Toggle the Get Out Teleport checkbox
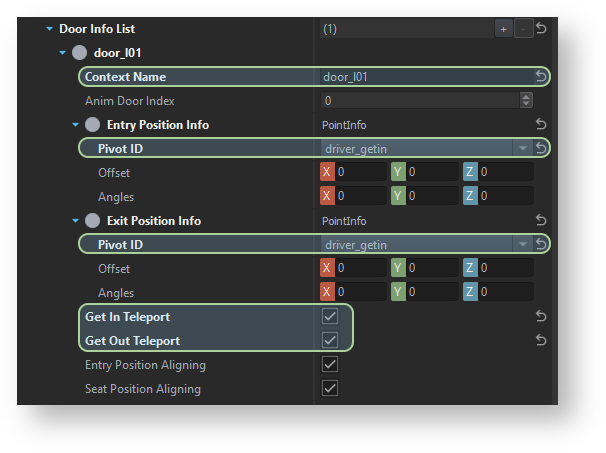606x453 pixels. (330, 340)
